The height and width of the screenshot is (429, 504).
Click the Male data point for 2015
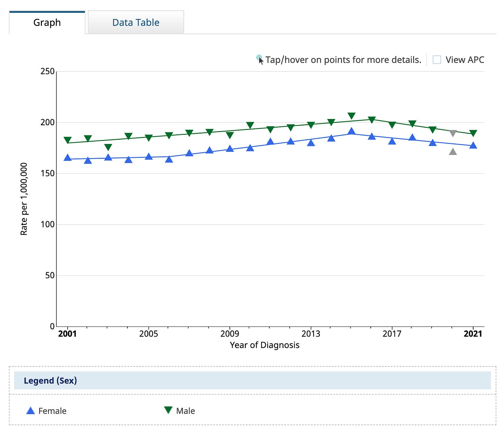(351, 116)
